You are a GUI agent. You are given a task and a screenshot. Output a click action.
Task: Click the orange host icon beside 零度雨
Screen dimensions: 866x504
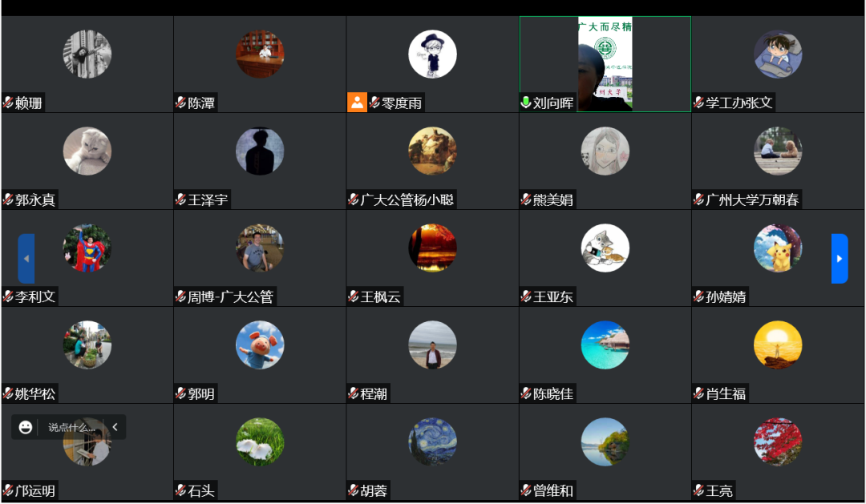[357, 102]
